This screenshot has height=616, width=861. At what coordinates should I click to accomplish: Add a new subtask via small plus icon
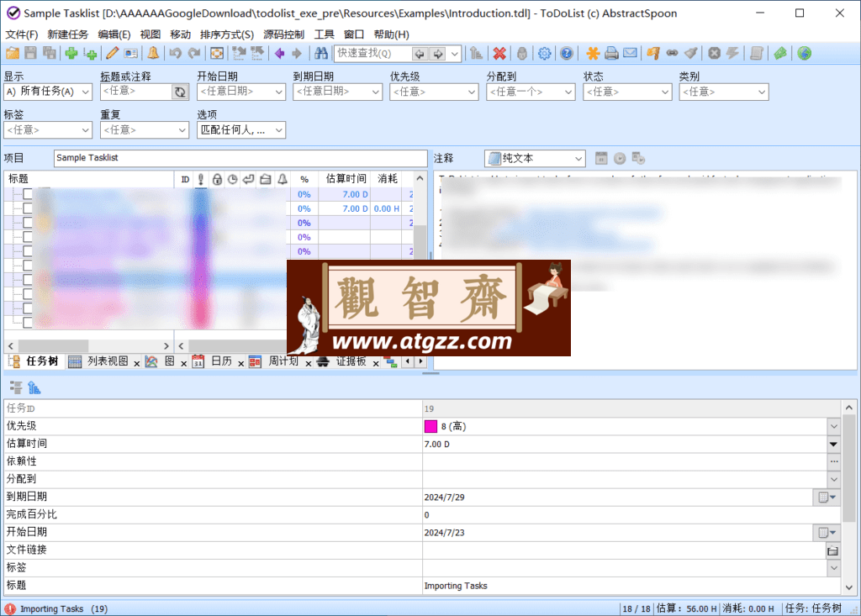coord(90,53)
